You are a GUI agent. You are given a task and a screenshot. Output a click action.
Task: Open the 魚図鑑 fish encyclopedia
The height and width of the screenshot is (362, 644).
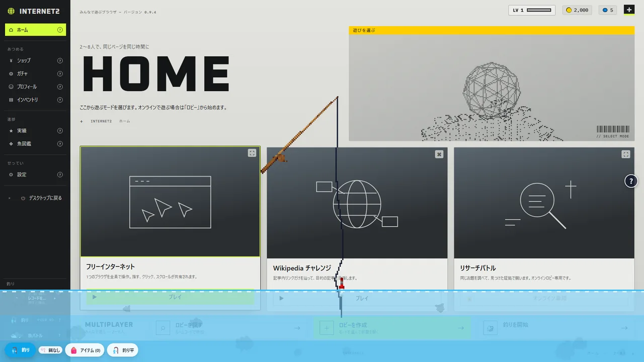pos(36,144)
